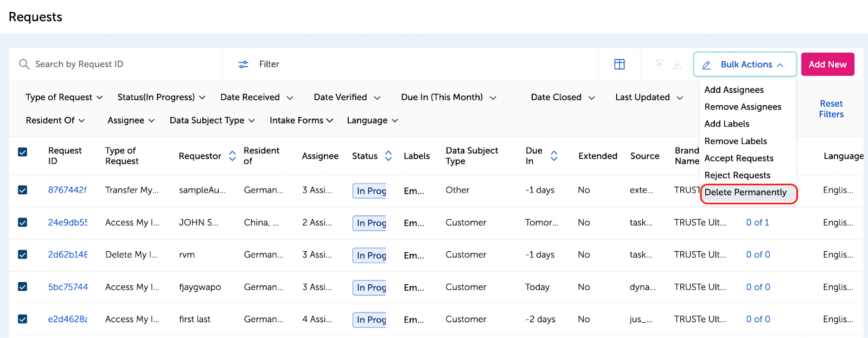Viewport: 868px width, 338px height.
Task: Open the Due In (This Month) dropdown
Action: coord(449,97)
